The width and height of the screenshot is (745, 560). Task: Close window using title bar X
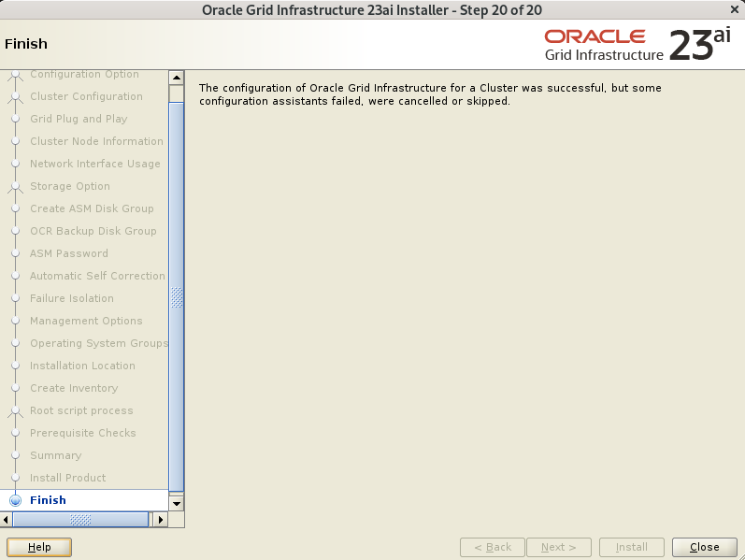(x=734, y=9)
